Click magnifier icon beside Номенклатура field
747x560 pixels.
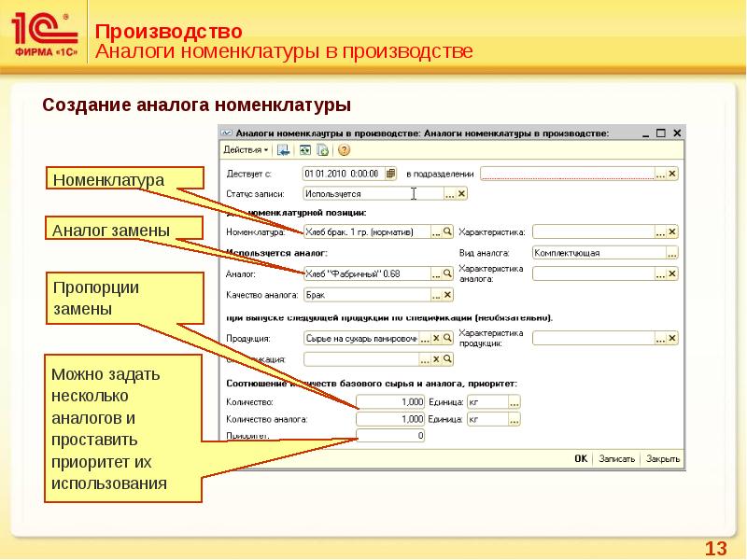447,231
